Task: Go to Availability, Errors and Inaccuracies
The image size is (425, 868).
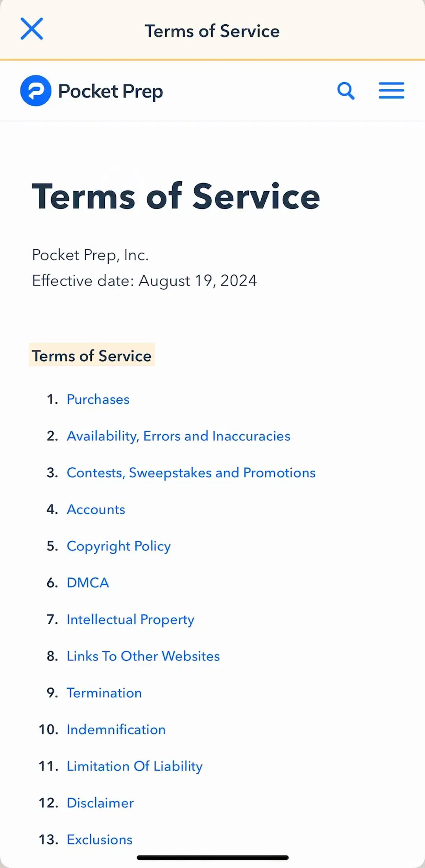Action: click(179, 436)
